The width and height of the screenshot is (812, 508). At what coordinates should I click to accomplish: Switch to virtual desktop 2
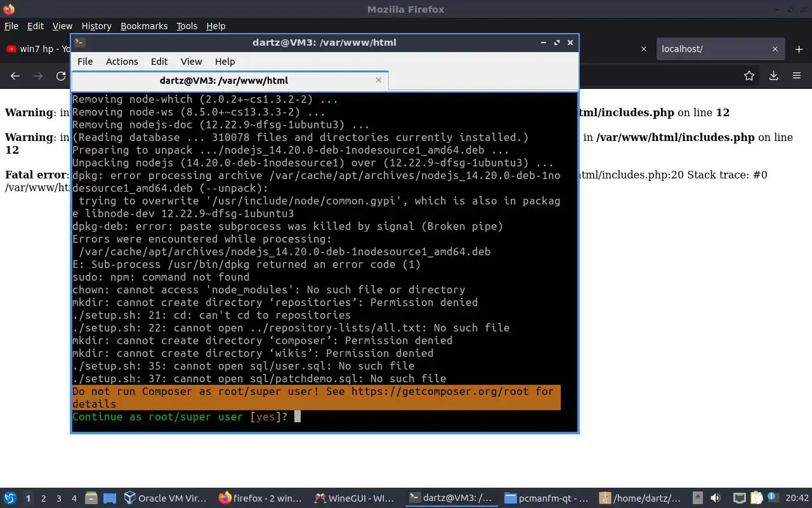(43, 498)
